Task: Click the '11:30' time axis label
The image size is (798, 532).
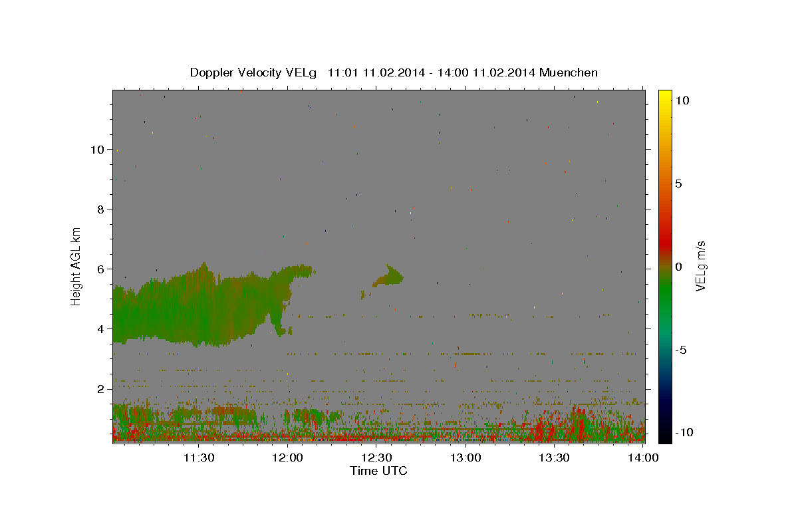Action: coord(198,458)
